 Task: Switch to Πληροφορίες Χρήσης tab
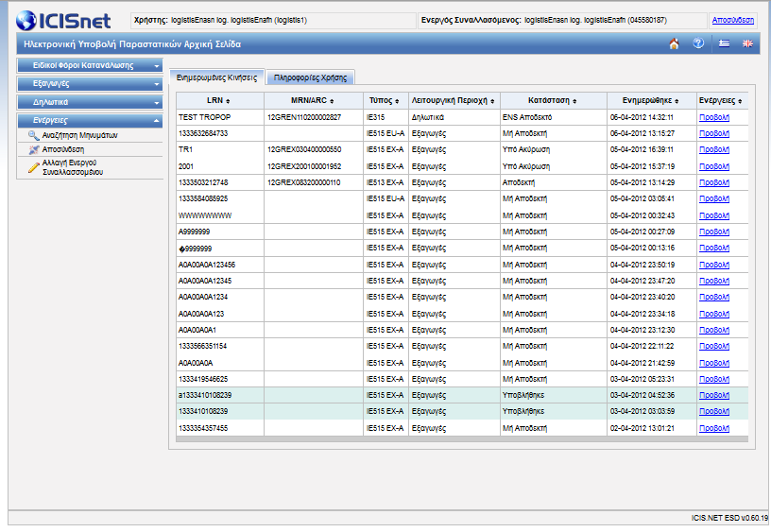point(310,77)
